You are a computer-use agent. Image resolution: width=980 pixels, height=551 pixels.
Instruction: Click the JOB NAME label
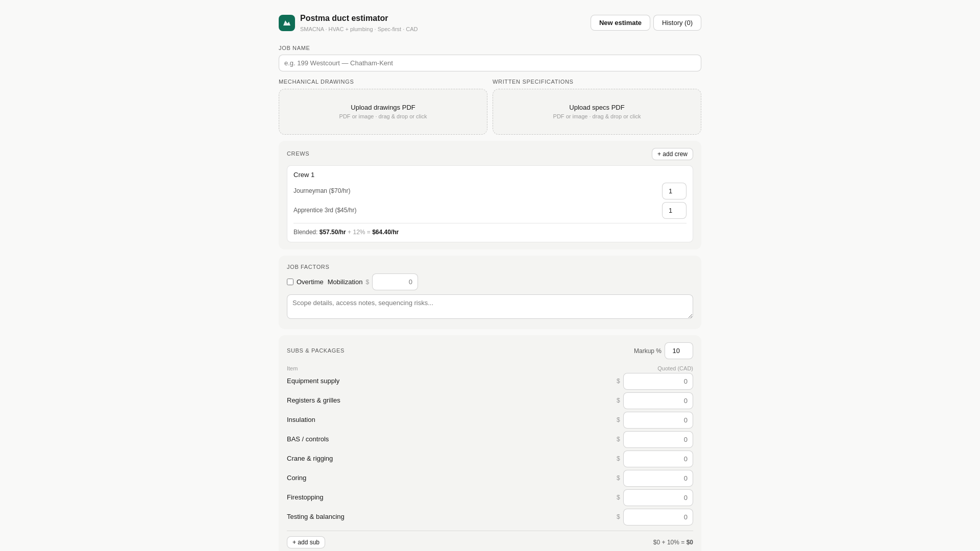point(294,48)
